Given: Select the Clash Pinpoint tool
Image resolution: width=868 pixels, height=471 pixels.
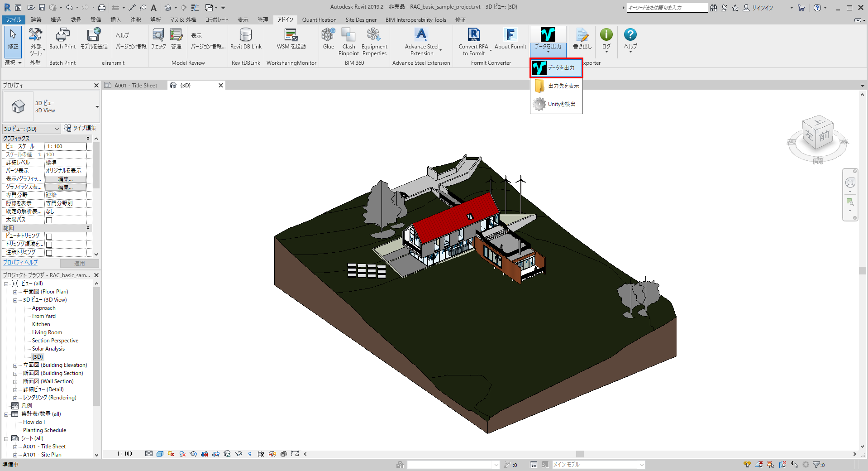Looking at the screenshot, I should (x=348, y=40).
